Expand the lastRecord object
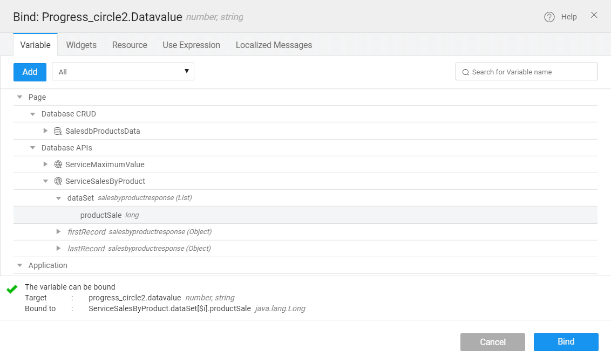The image size is (611, 364). point(59,249)
